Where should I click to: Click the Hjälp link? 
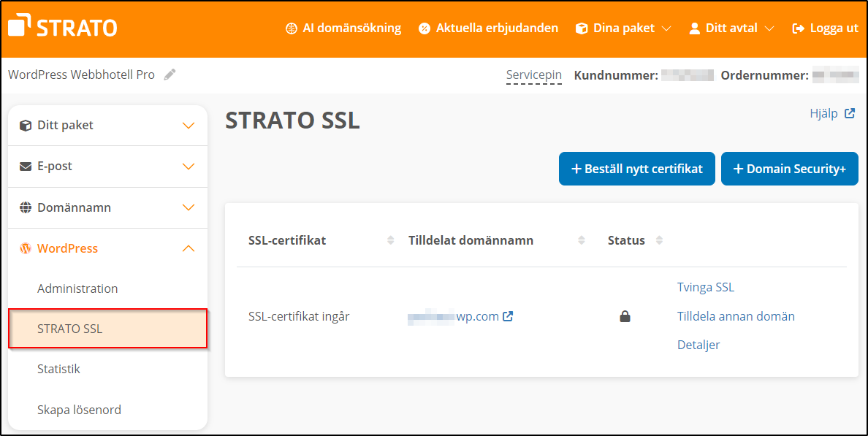tap(825, 113)
